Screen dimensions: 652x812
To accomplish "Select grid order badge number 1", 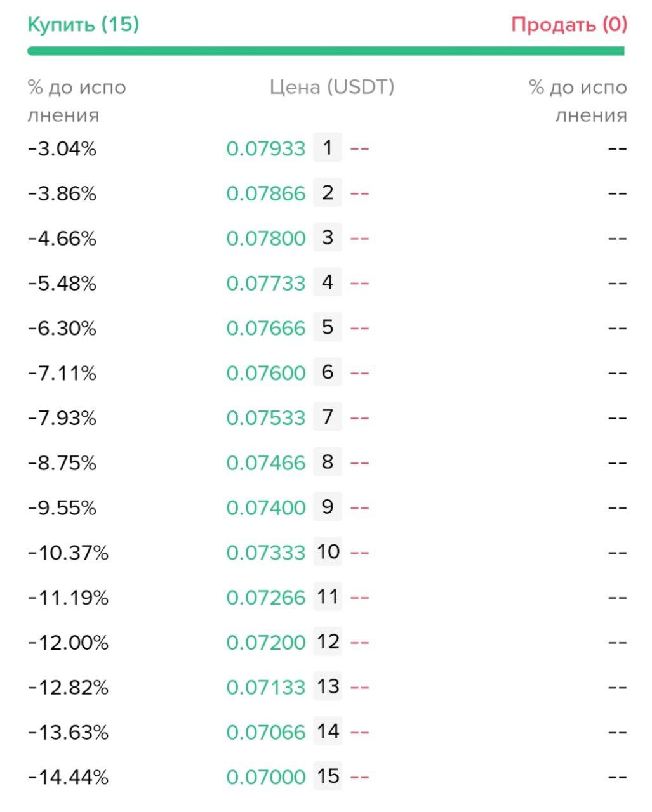I will tap(328, 148).
